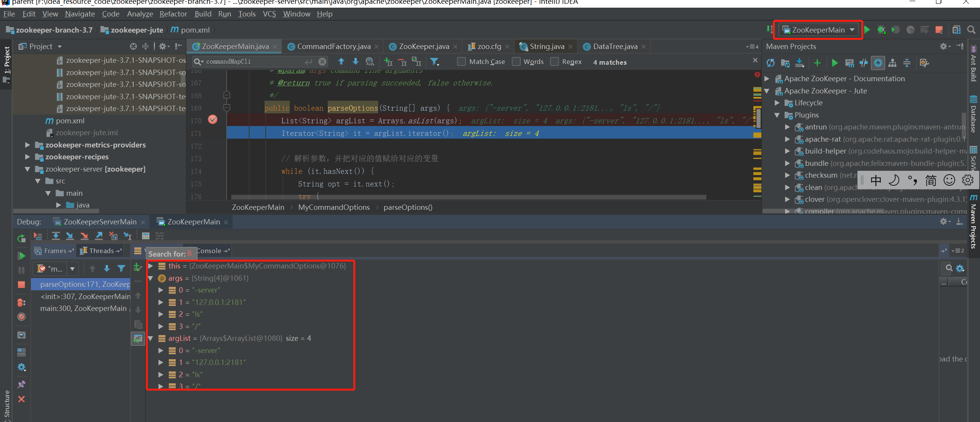
Task: Collapse args variable in debugger
Action: (150, 278)
